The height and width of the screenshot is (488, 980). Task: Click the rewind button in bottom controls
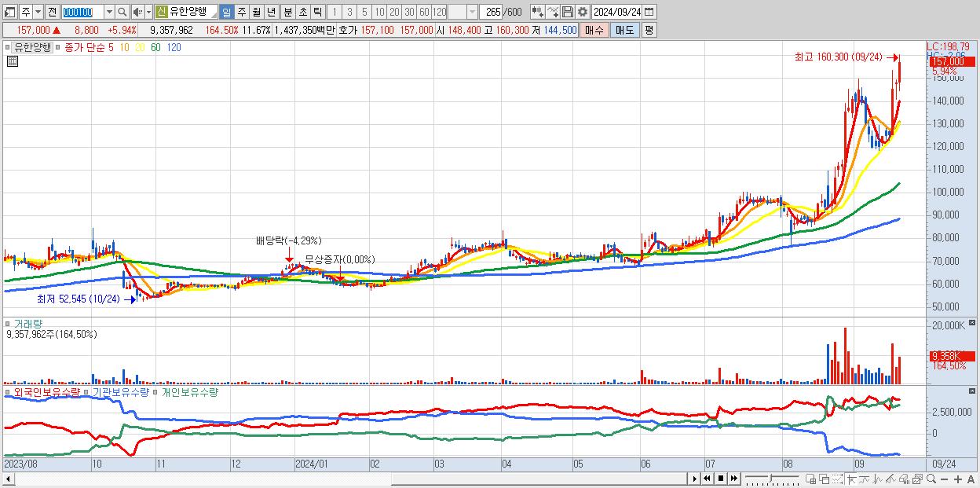coord(707,479)
